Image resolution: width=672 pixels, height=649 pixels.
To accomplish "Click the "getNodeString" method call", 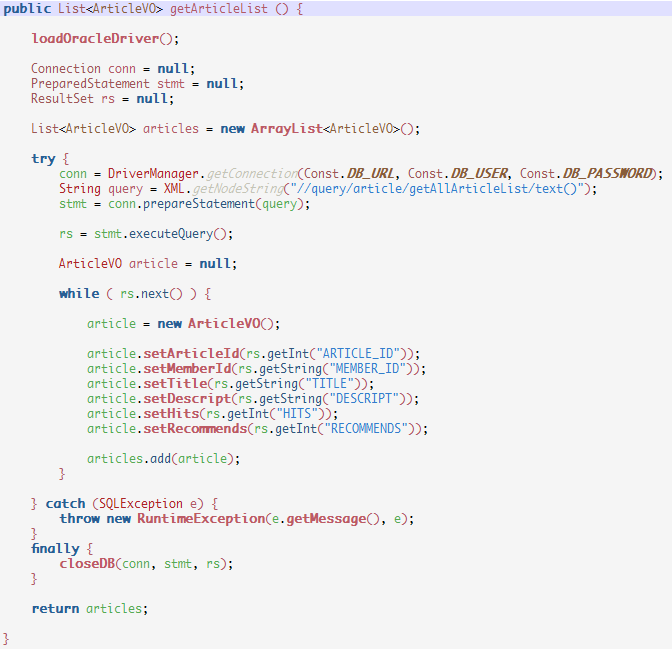I will point(238,189).
